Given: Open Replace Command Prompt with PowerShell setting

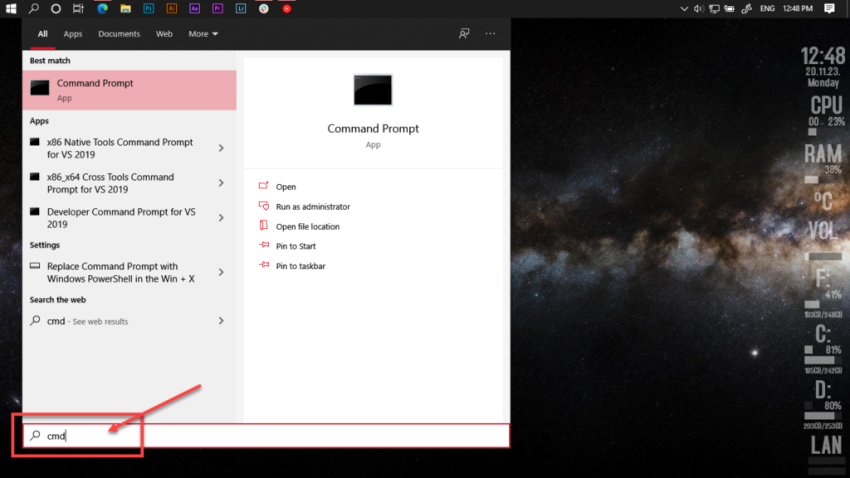Looking at the screenshot, I should [120, 272].
